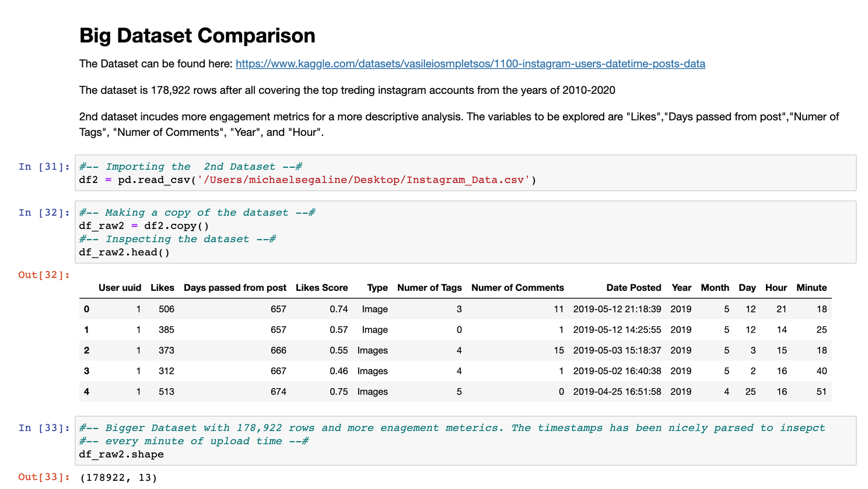868x489 pixels.
Task: Click the "Date Posted" column header
Action: pyautogui.click(x=633, y=287)
